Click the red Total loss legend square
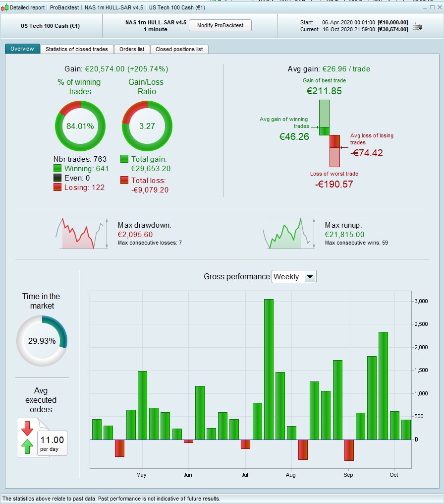This screenshot has height=504, width=444. 124,180
